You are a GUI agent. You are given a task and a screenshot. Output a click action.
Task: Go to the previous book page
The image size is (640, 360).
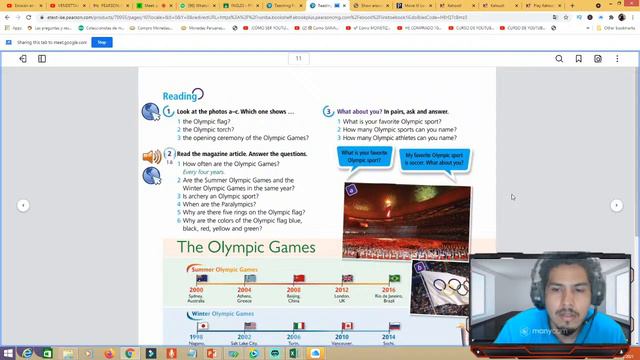(x=23, y=205)
